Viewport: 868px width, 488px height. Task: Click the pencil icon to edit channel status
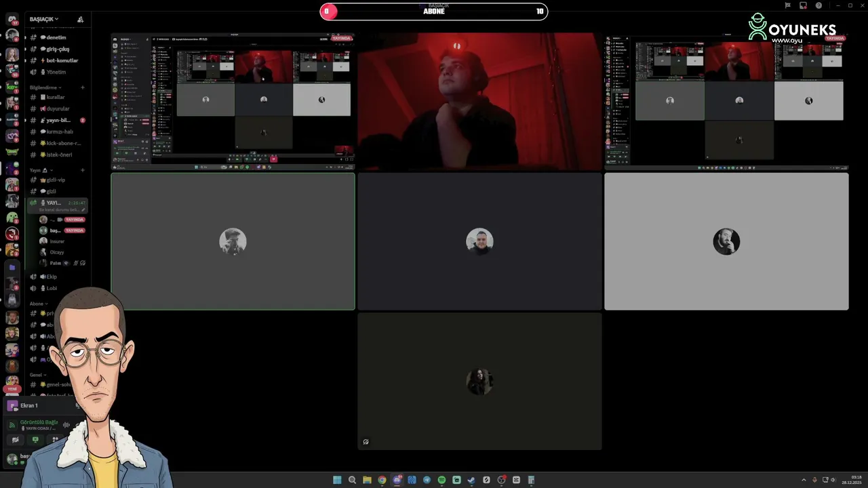pos(84,210)
